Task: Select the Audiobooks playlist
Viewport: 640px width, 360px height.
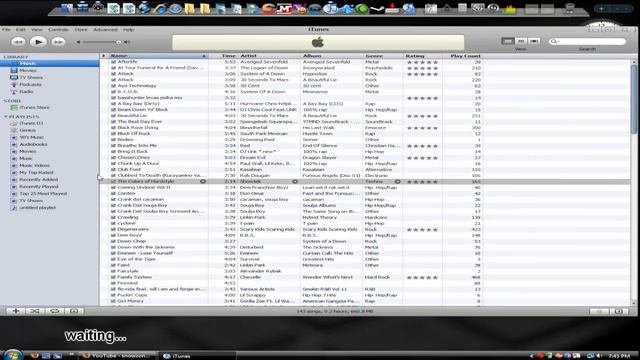Action: [x=33, y=144]
